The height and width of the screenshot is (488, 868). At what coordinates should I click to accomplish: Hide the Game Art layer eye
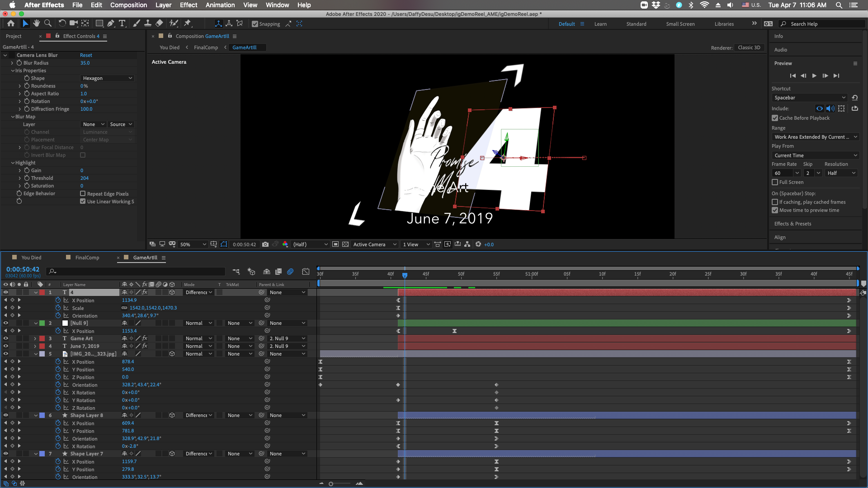[x=6, y=338]
